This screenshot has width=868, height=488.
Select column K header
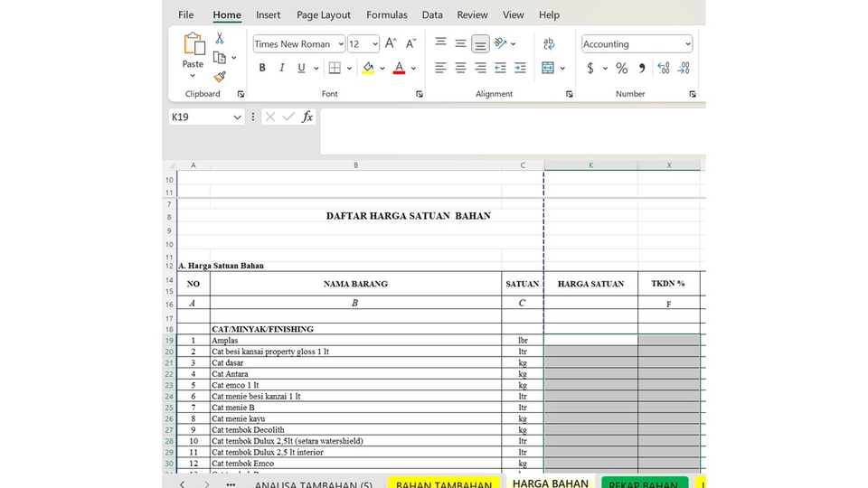click(591, 165)
